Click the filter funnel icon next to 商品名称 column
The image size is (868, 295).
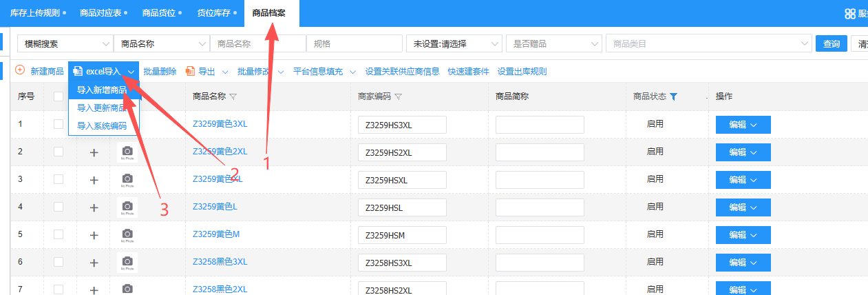click(233, 96)
